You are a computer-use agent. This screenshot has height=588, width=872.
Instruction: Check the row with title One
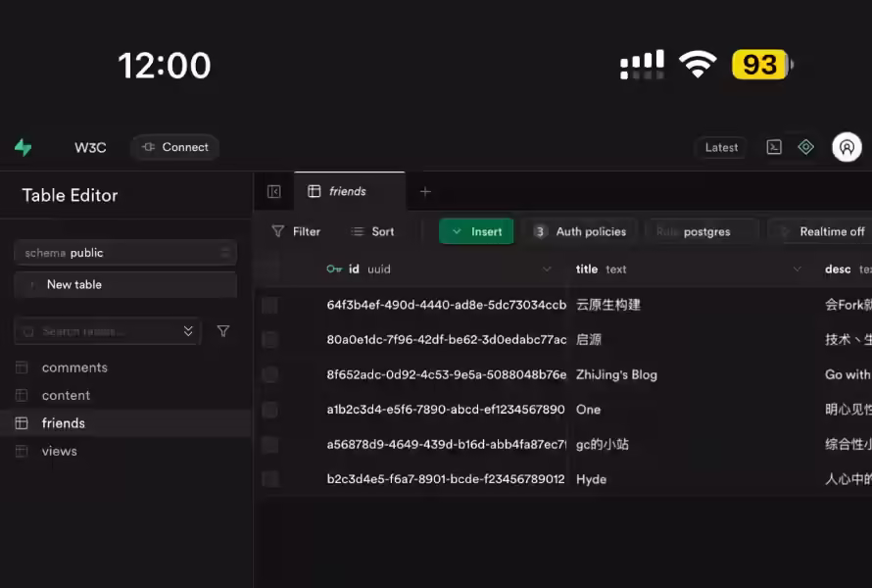[x=269, y=410]
